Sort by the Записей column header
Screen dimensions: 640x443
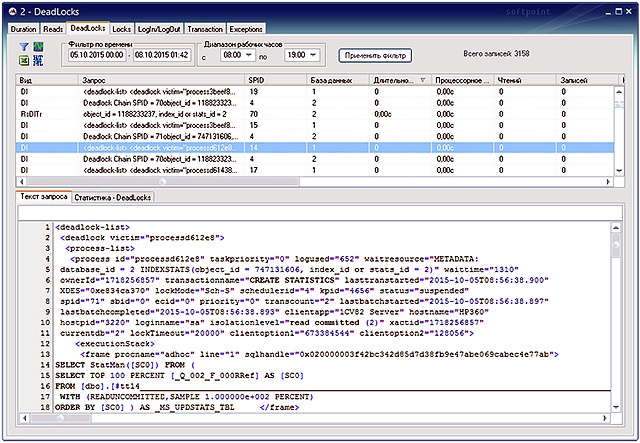[x=587, y=80]
